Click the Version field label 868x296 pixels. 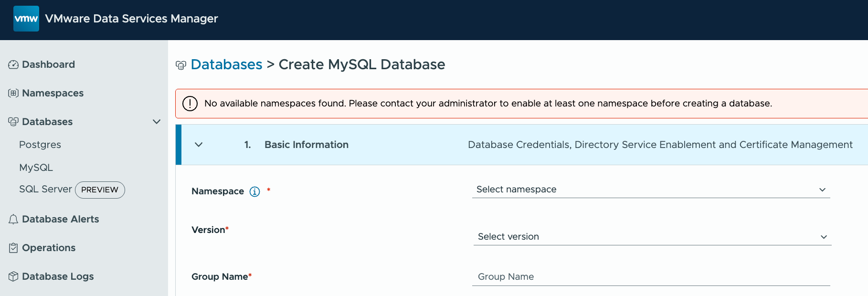(x=208, y=230)
